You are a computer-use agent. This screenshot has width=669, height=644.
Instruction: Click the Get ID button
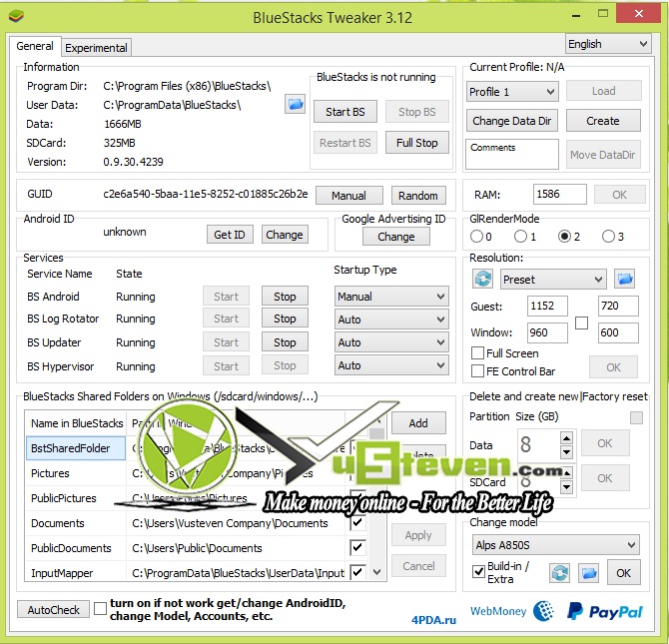[230, 235]
